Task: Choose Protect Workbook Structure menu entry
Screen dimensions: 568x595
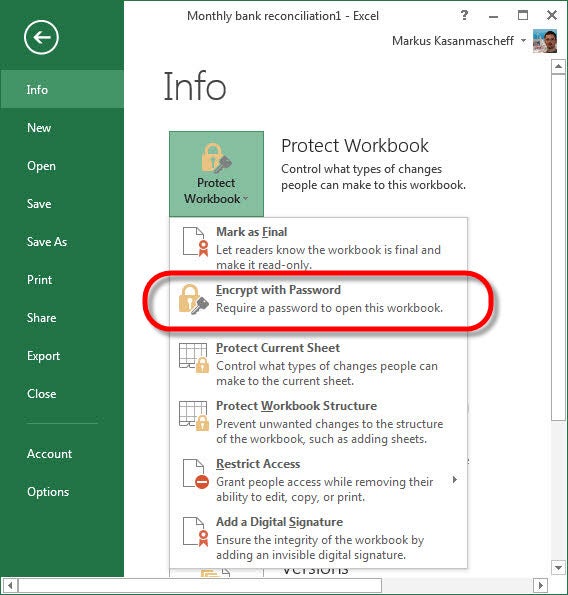Action: pos(318,421)
